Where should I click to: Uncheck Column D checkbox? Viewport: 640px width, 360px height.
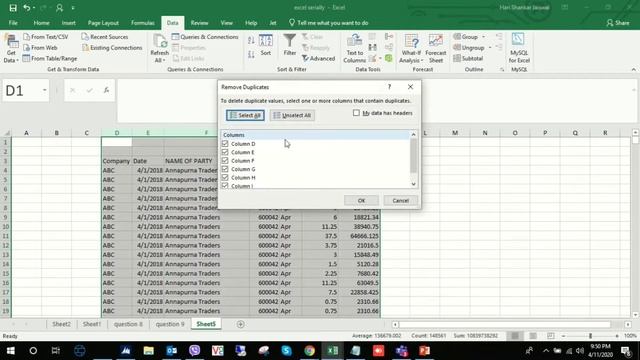(225, 144)
